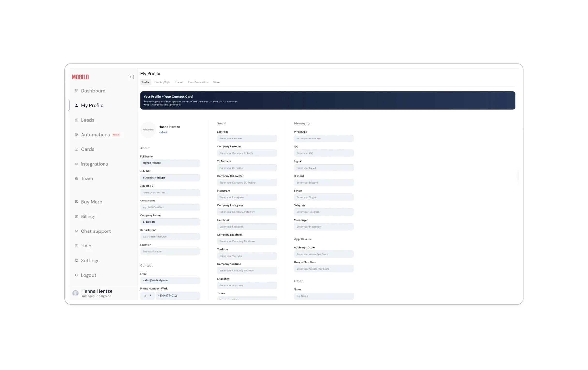Click the Dashboard grid icon

click(77, 91)
